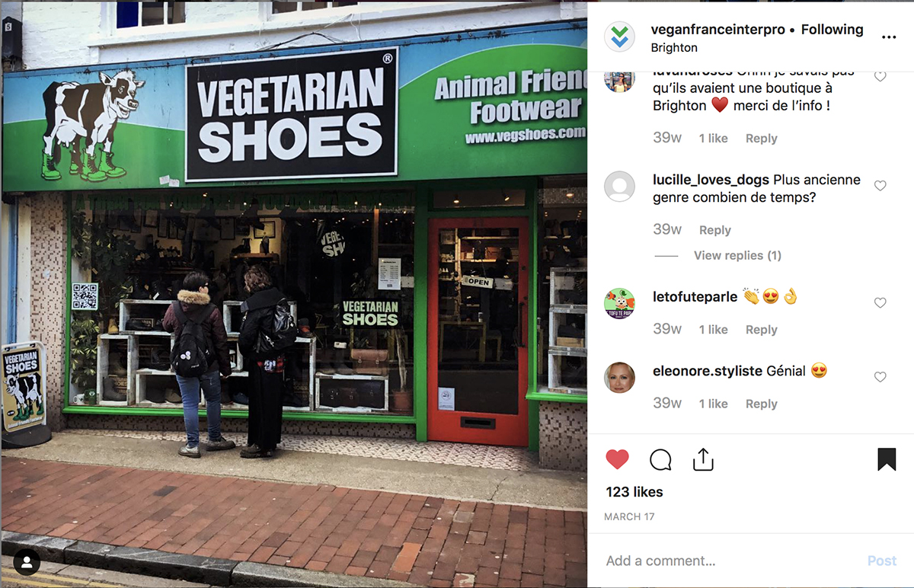Like lucille_loves_dogs comment heart
Image resolution: width=914 pixels, height=588 pixels.
point(880,186)
